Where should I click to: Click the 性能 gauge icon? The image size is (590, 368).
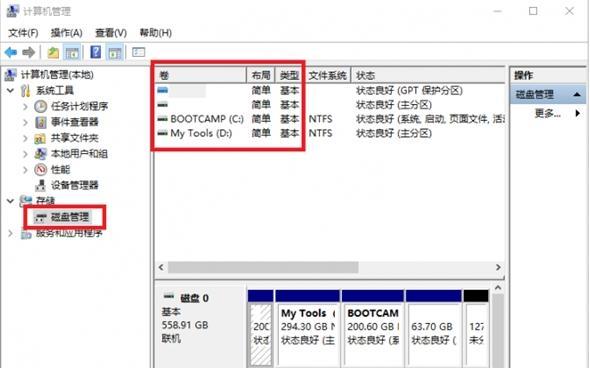pos(40,169)
